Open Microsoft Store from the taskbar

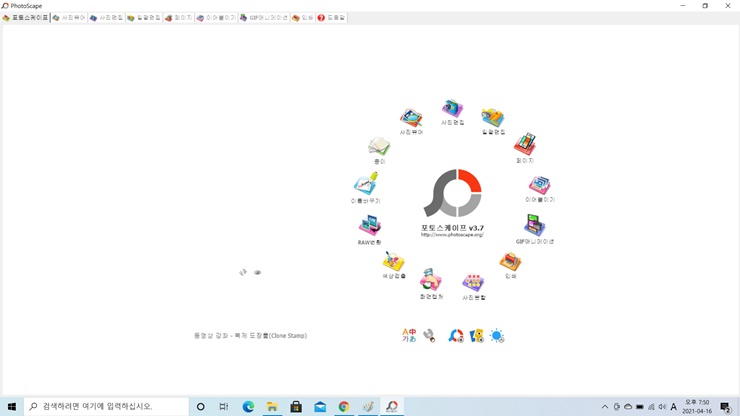tap(296, 406)
